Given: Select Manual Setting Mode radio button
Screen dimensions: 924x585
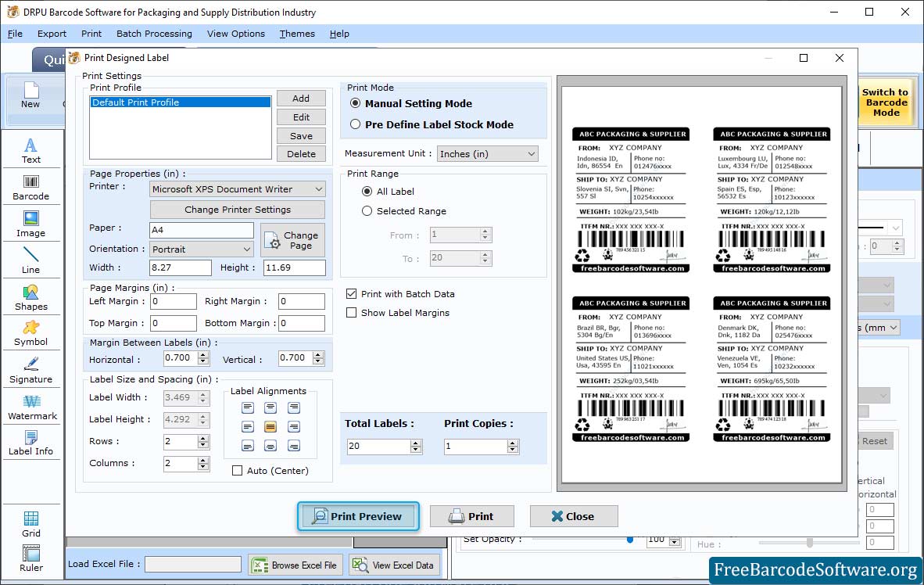Looking at the screenshot, I should (x=356, y=103).
